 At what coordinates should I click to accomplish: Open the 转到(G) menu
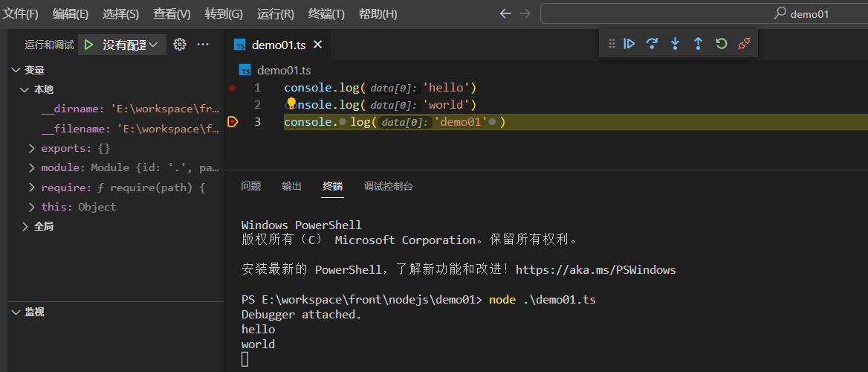pos(224,14)
